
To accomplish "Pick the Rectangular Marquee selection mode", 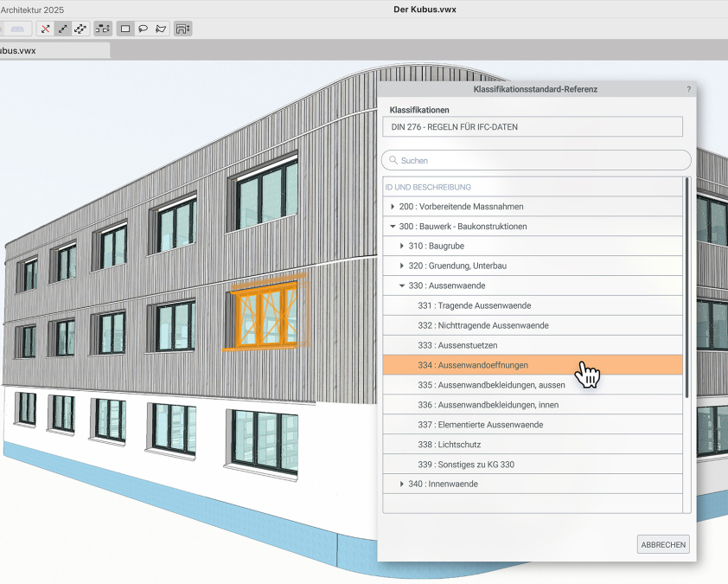I will point(125,29).
